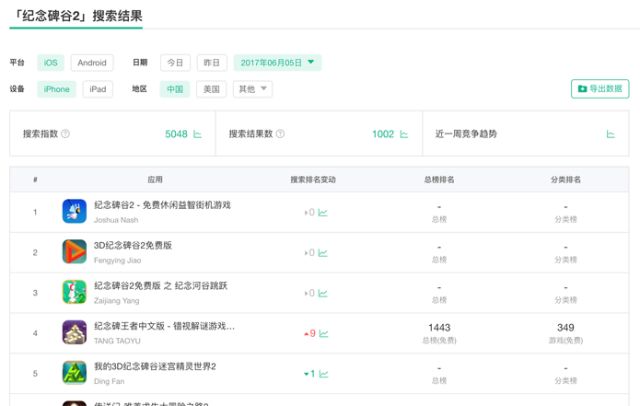This screenshot has width=640, height=406.
Task: Click the search index trend chart icon
Action: point(197,134)
